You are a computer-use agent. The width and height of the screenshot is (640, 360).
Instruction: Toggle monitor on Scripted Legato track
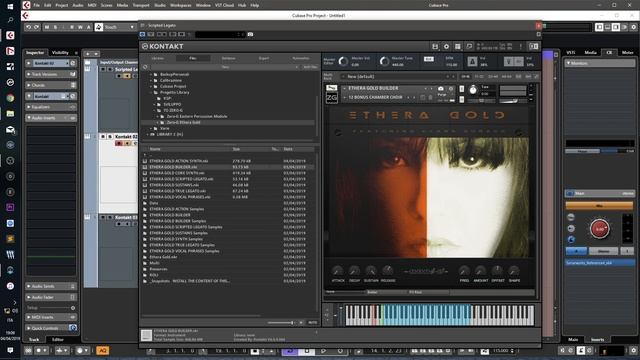point(127,76)
